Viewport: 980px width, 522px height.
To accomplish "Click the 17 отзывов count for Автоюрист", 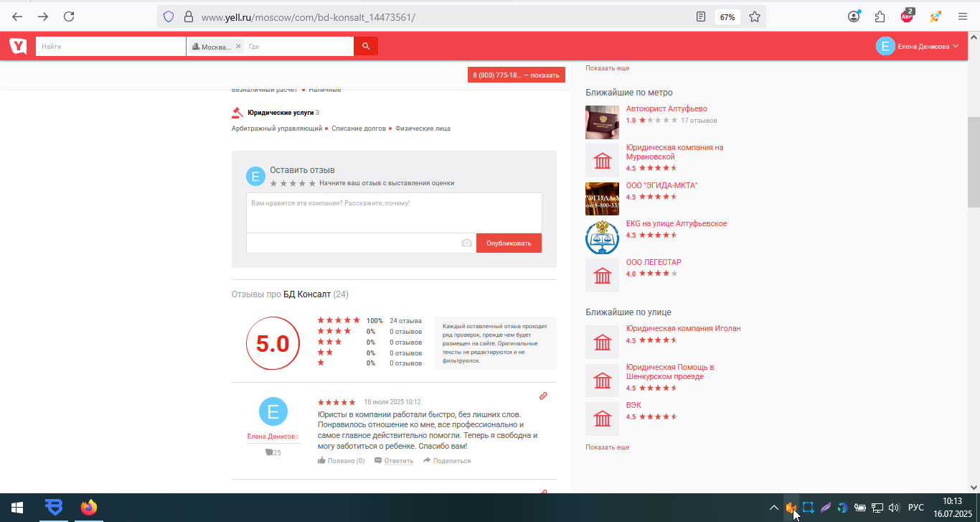I will 699,121.
